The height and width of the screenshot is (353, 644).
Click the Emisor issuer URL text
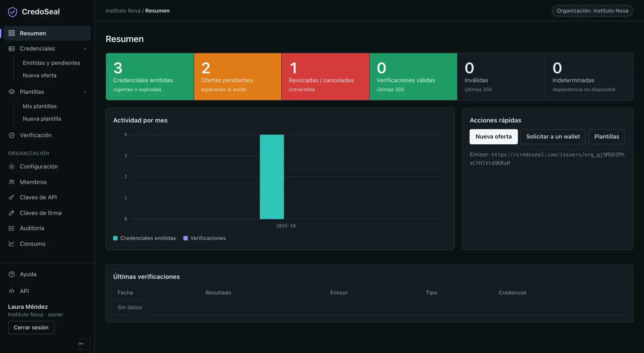coord(547,159)
